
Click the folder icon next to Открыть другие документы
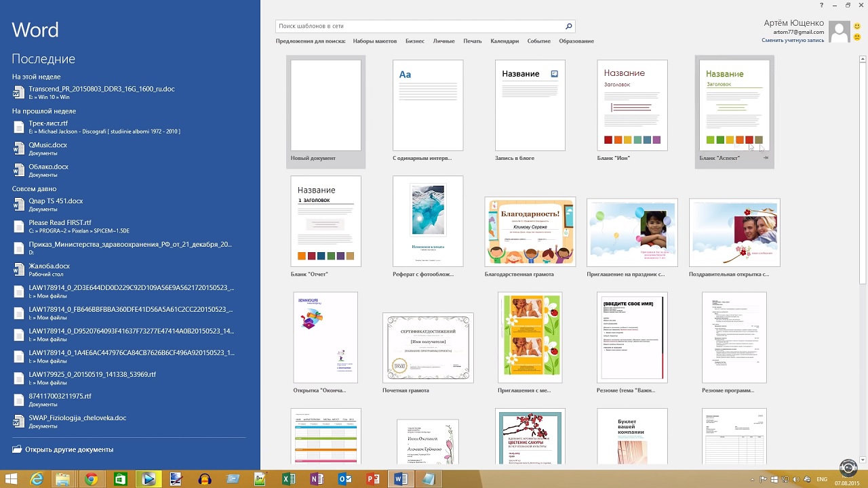(17, 449)
